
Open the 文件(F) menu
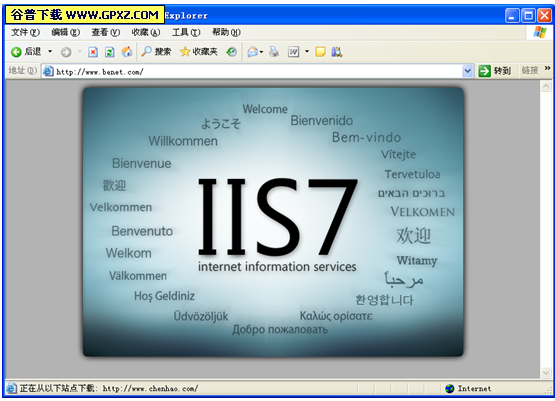tap(25, 33)
